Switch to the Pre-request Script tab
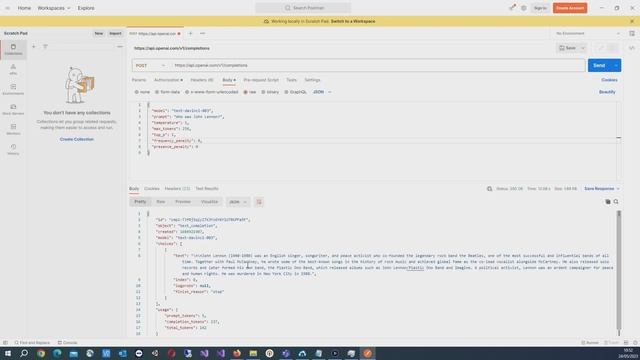Image resolution: width=640 pixels, height=360 pixels. (x=261, y=80)
